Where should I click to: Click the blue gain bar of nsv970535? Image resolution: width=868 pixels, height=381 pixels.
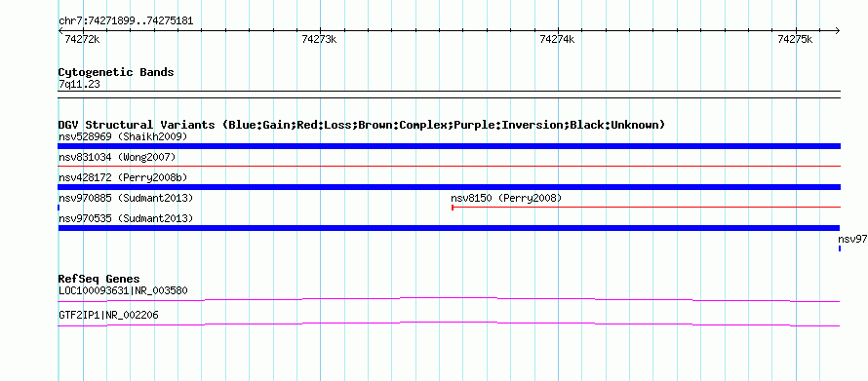[x=449, y=228]
